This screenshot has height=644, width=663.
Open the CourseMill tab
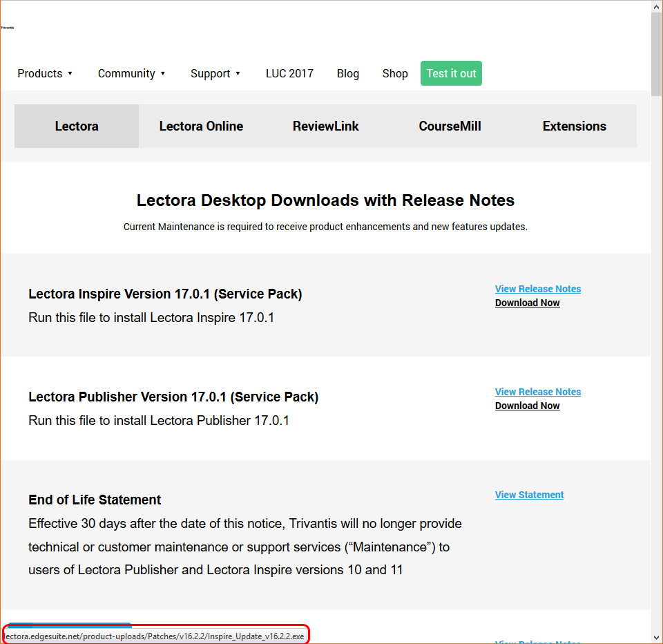pos(450,126)
